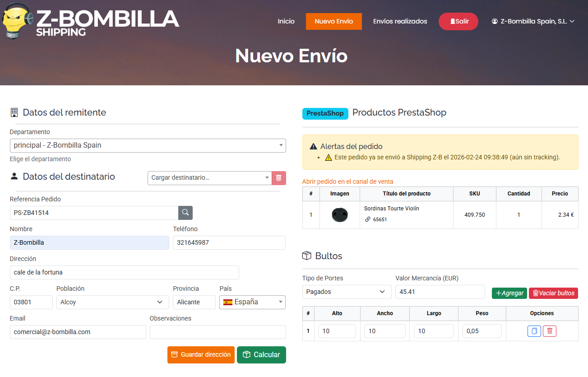Click the red trash icon next to Cargar destinatario
The image size is (588, 377).
279,178
